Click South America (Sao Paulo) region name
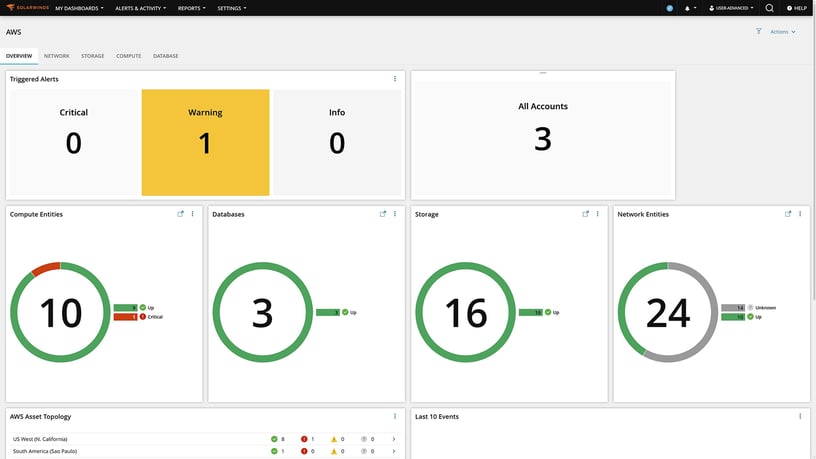 click(x=45, y=451)
